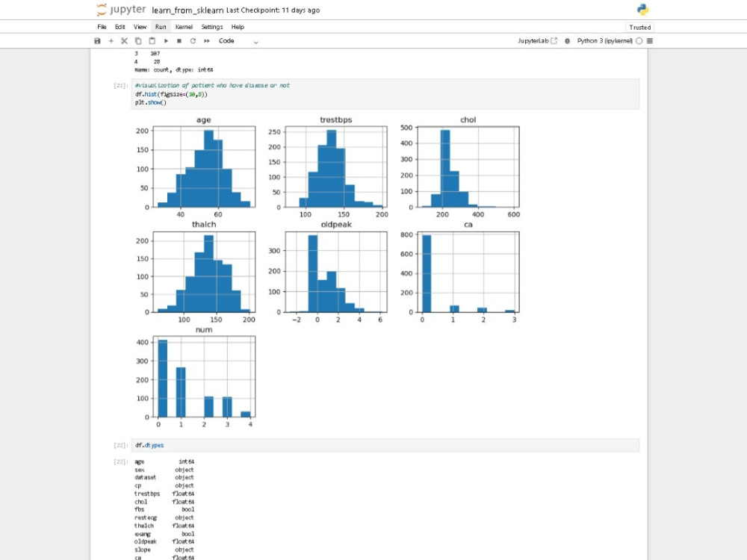Click the Python logo icon
The height and width of the screenshot is (560, 747).
(x=642, y=10)
